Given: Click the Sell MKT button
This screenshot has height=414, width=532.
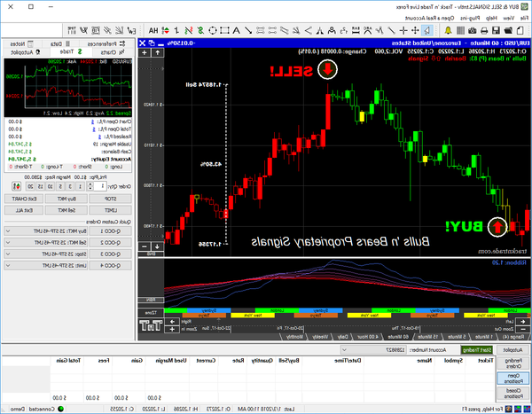Looking at the screenshot, I should tap(66, 210).
